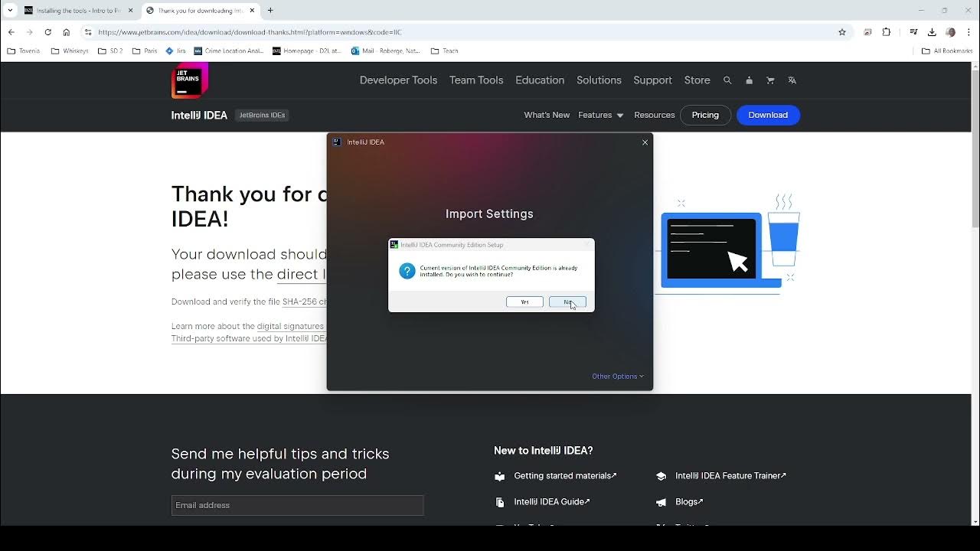
Task: Open the Team Tools menu
Action: [x=476, y=80]
